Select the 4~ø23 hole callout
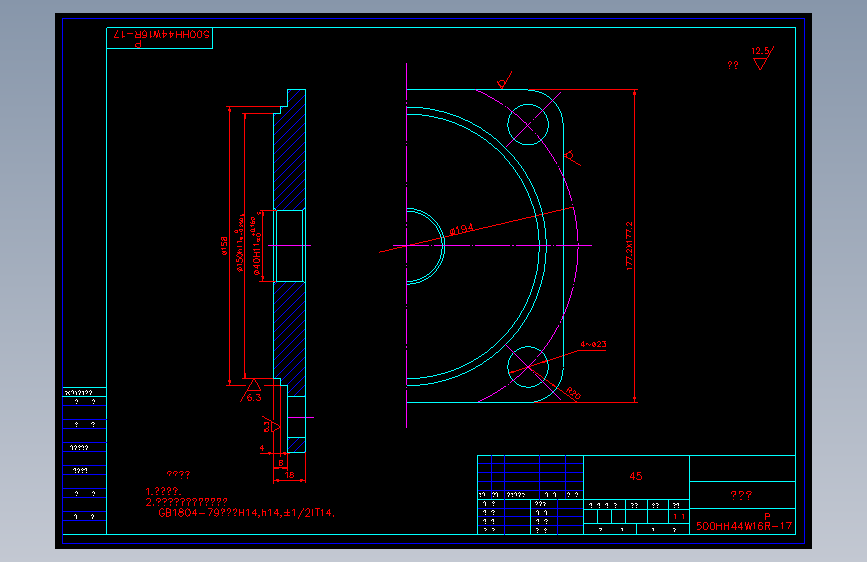 tap(593, 344)
